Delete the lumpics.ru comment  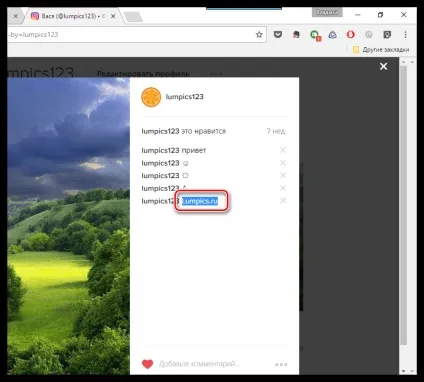tap(283, 201)
